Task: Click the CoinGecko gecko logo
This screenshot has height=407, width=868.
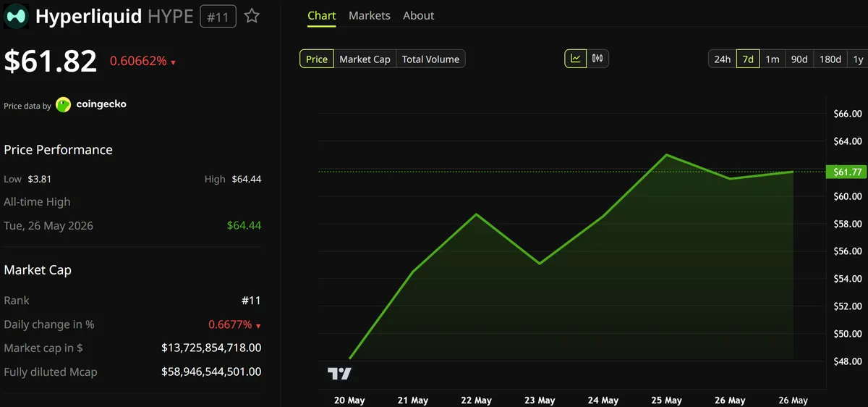Action: (64, 105)
